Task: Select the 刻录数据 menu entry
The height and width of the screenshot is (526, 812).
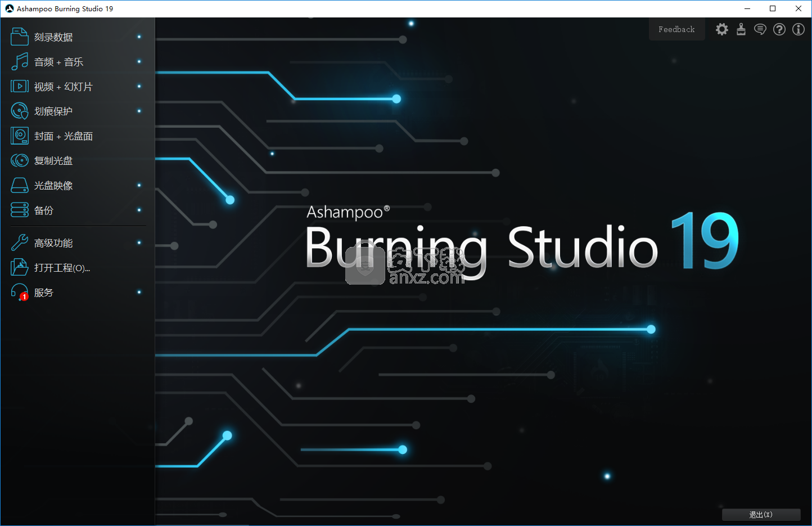Action: coord(53,37)
